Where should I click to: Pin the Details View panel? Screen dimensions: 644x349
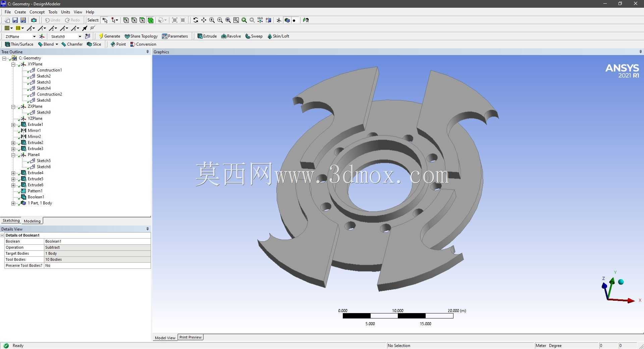click(148, 229)
